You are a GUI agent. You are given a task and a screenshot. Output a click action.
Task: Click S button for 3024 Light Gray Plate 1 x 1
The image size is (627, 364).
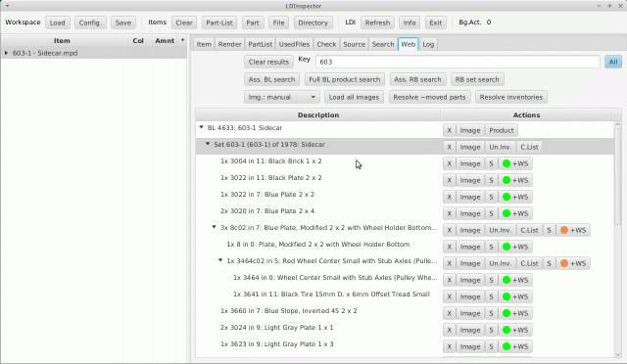pos(491,330)
